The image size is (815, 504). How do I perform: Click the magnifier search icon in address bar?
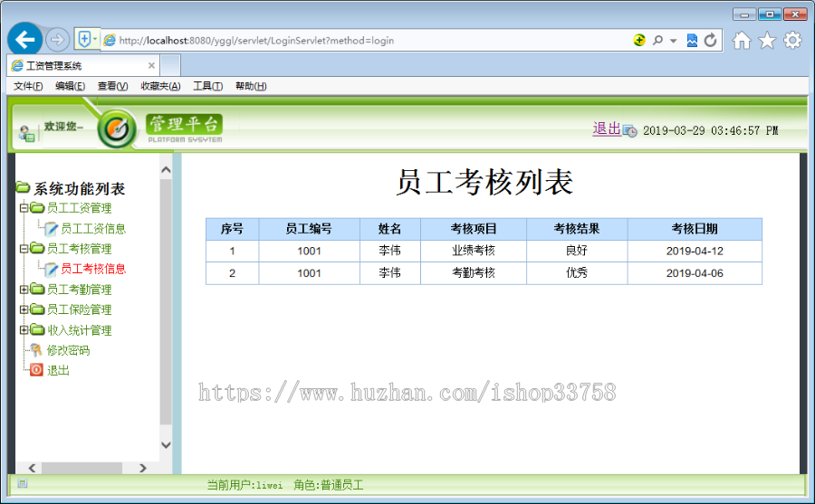657,40
